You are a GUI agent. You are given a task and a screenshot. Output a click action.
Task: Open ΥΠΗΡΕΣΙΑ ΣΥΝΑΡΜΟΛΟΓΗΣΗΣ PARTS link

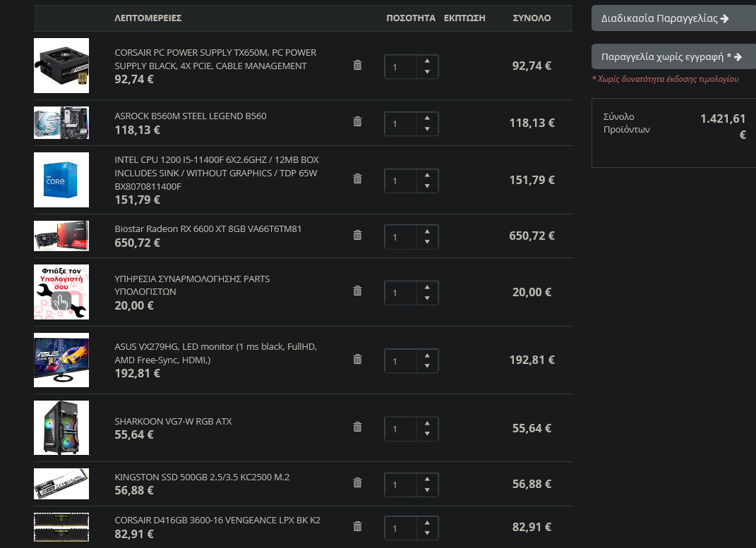point(193,285)
